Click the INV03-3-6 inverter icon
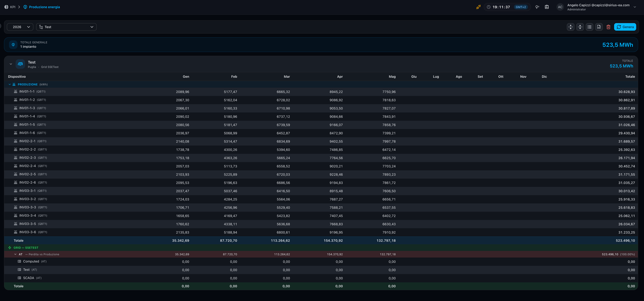 pyautogui.click(x=15, y=232)
